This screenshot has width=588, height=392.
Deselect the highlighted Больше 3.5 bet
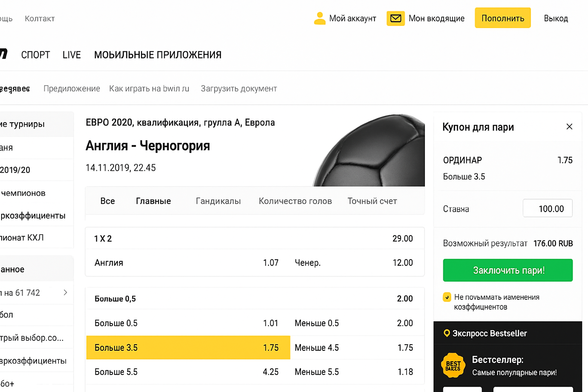click(x=188, y=348)
